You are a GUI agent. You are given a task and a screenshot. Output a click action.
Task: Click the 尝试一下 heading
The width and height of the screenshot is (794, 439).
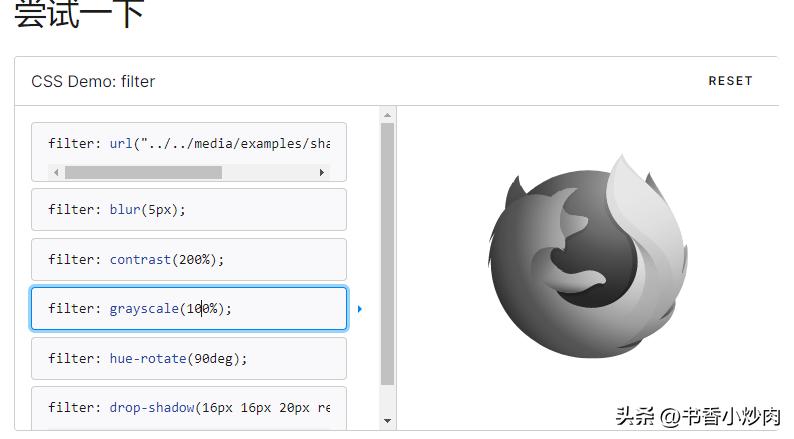[79, 14]
